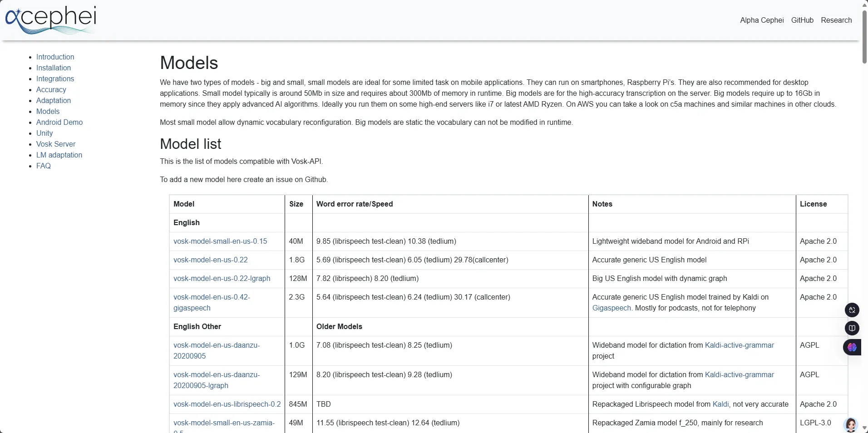Open Research in the top navigation
Image resolution: width=868 pixels, height=433 pixels.
point(836,20)
